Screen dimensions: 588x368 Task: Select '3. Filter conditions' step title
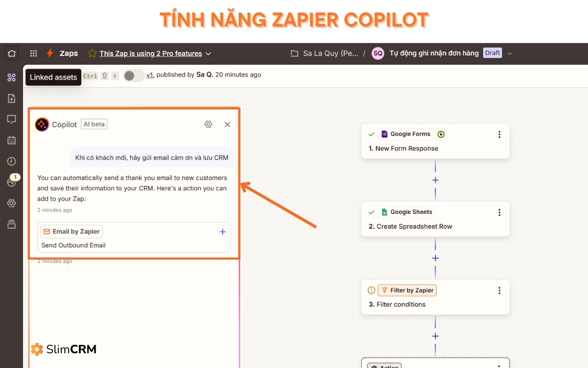point(397,304)
